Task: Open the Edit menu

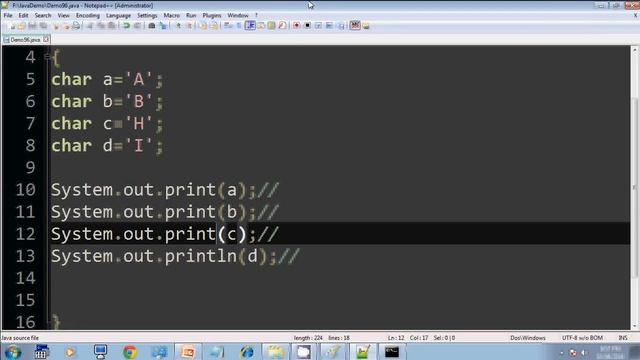Action: pyautogui.click(x=23, y=15)
